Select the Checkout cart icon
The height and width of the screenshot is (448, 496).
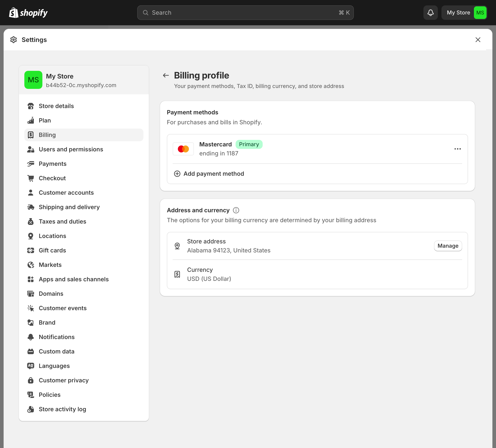pos(31,178)
